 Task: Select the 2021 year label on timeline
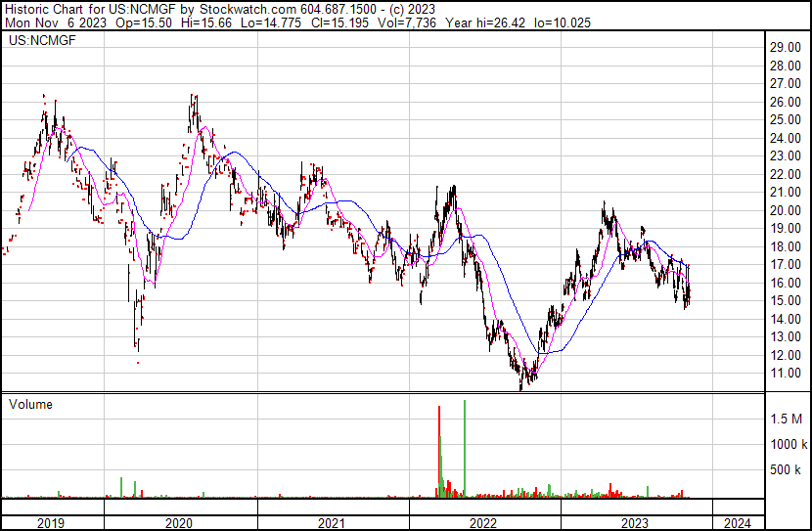[333, 522]
